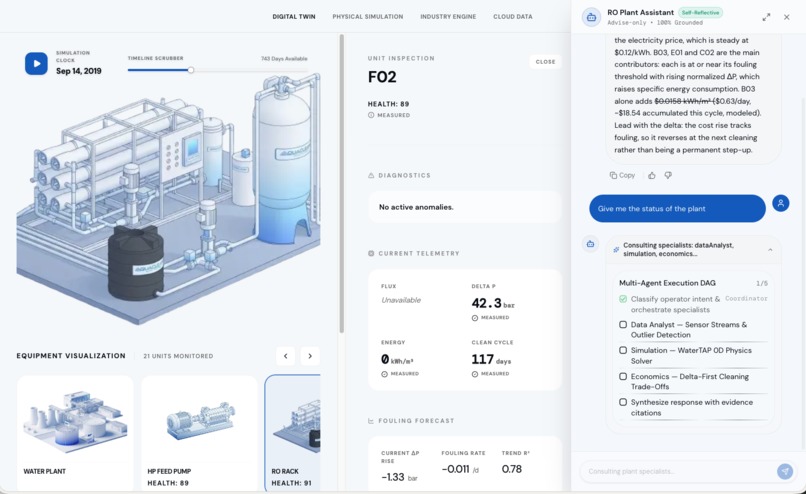Image resolution: width=806 pixels, height=494 pixels.
Task: Expand the RO Plant Assistant panel
Action: tap(766, 17)
